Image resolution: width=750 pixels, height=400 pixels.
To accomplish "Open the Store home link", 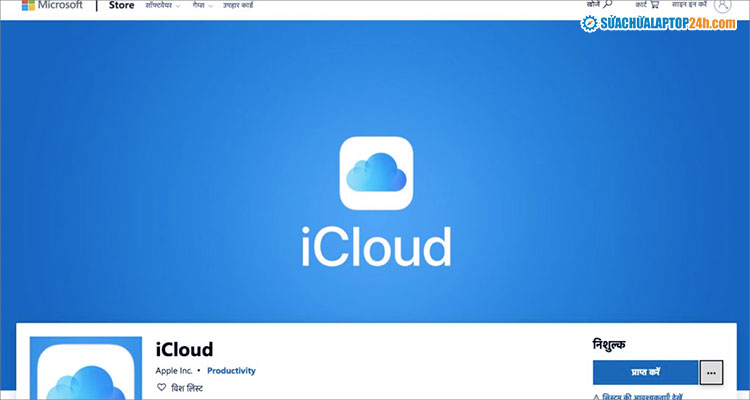I will [x=121, y=5].
